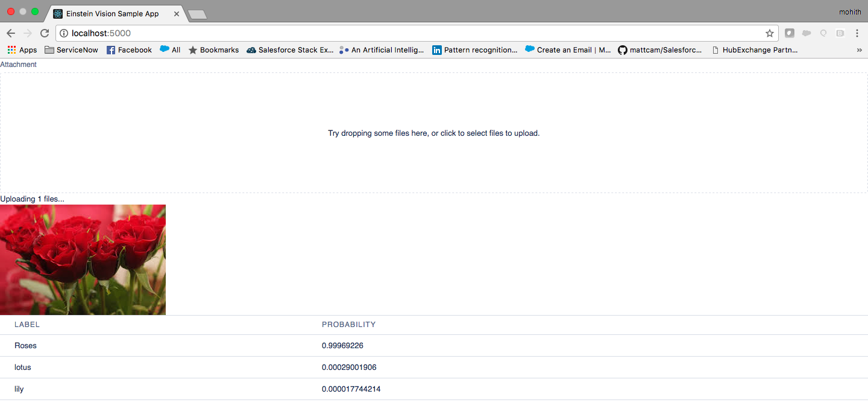This screenshot has height=417, width=868.
Task: Show hidden bookmarks with the chevron
Action: (859, 50)
